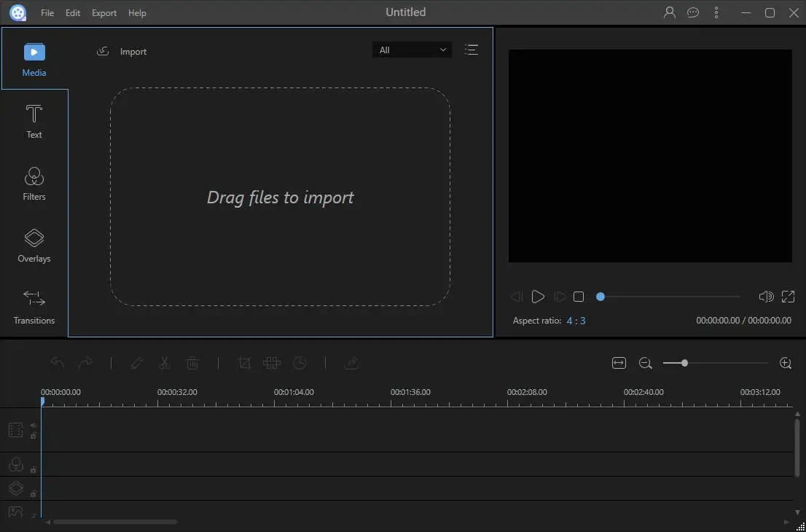Mute the video track audio
This screenshot has width=806, height=532.
(34, 425)
